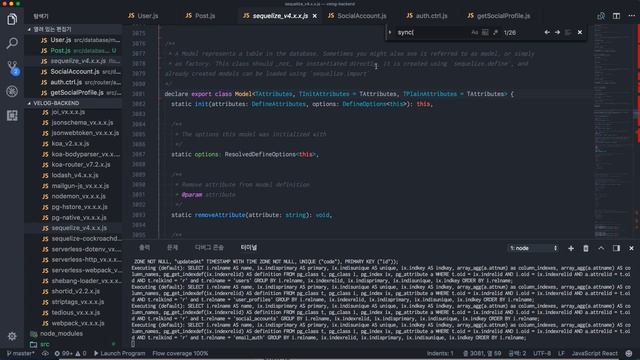Click the feedback smiley in status bar
This screenshot has height=360, width=640.
629,353
